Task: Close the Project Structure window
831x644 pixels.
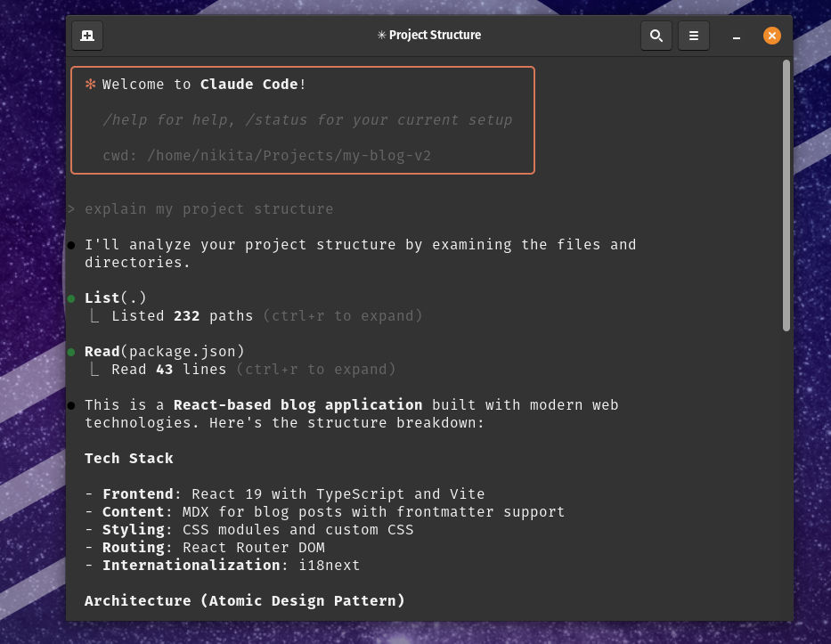Action: [x=771, y=36]
